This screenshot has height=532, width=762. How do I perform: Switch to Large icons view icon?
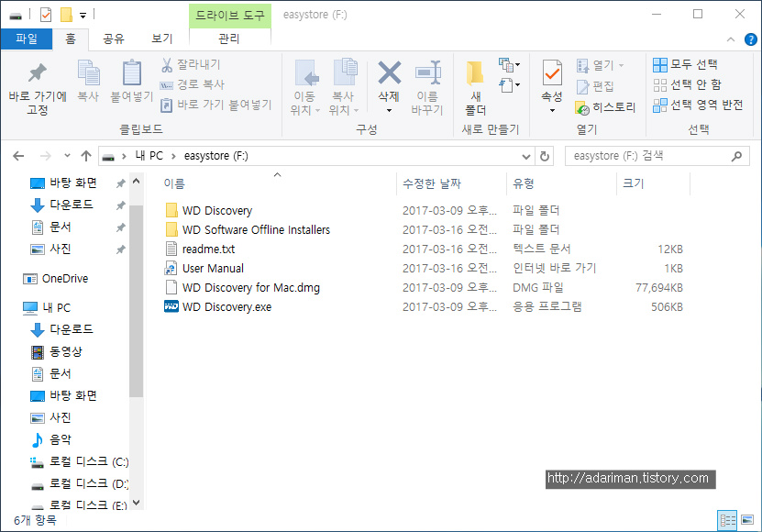[x=747, y=521]
